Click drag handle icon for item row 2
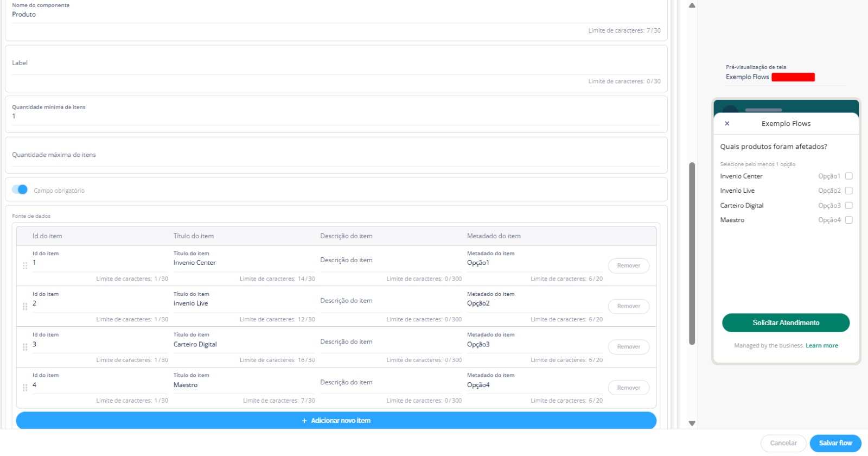This screenshot has height=456, width=868. 25,306
